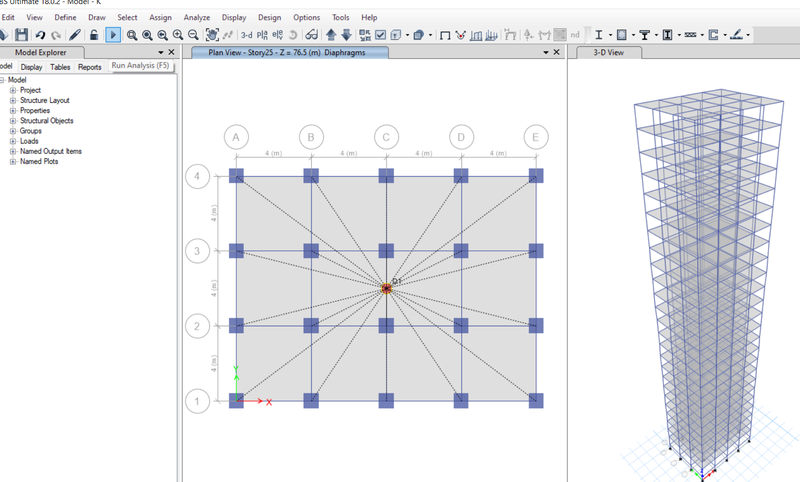This screenshot has width=800, height=482.
Task: Save the model with the floppy disk icon
Action: [21, 35]
